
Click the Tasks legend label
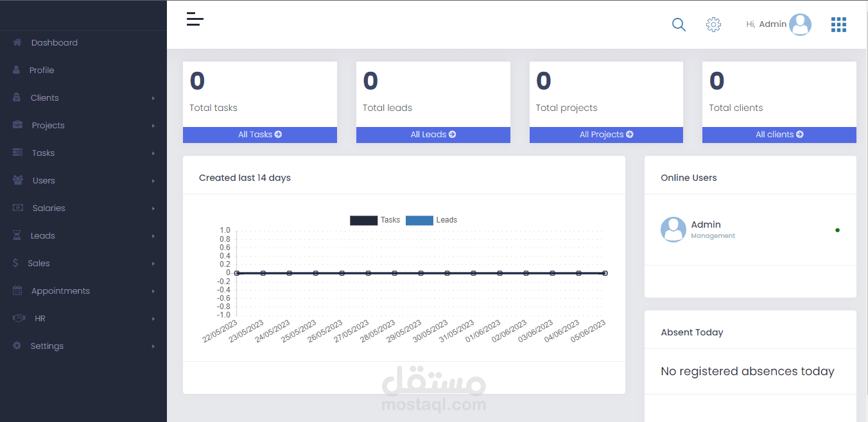(x=390, y=220)
